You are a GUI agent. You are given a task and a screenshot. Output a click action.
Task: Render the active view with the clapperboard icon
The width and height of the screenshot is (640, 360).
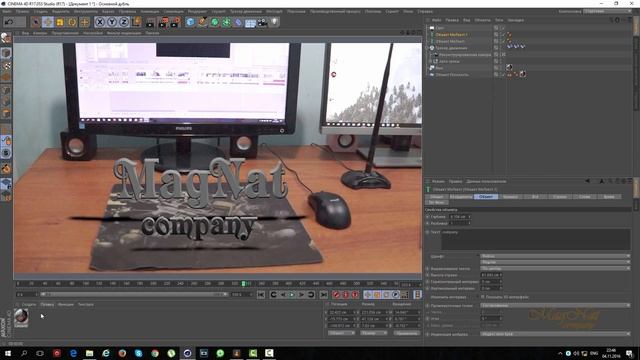(151, 22)
